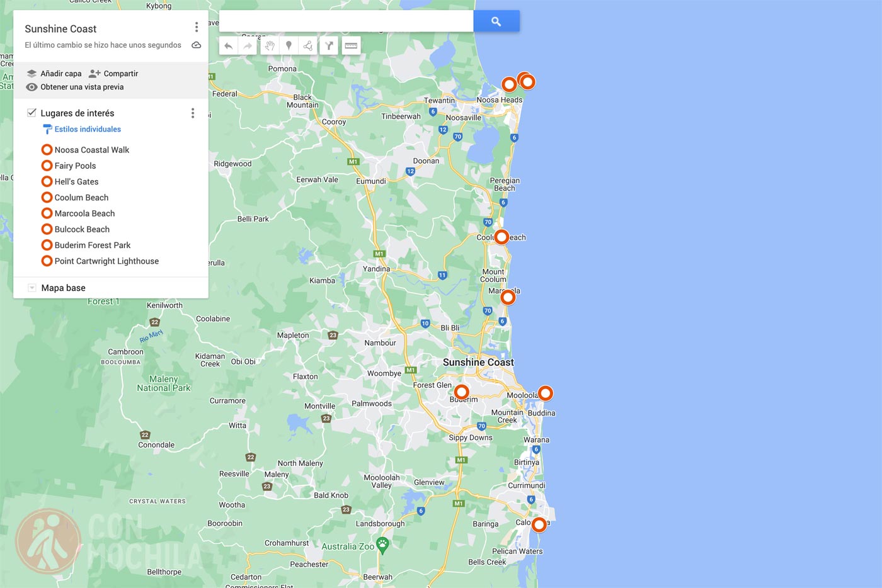Redo the last map change
Image resolution: width=882 pixels, height=588 pixels.
tap(248, 45)
